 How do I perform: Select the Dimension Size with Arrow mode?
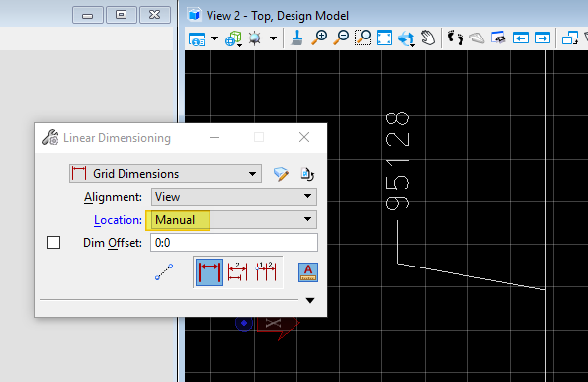point(210,272)
